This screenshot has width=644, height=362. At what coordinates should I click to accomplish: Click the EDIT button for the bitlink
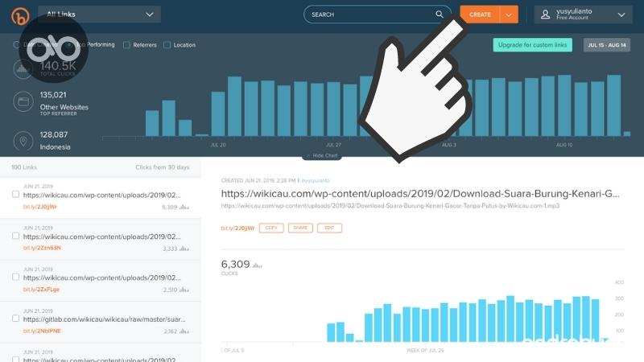click(x=329, y=228)
